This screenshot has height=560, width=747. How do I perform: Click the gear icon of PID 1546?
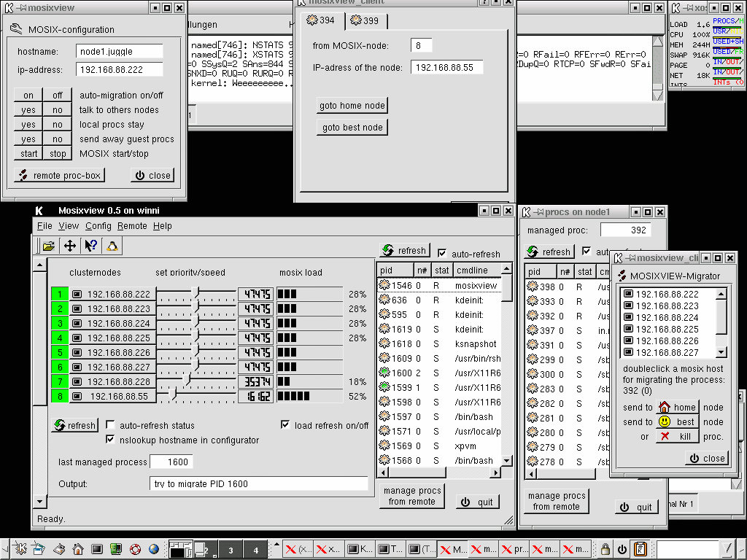(384, 285)
